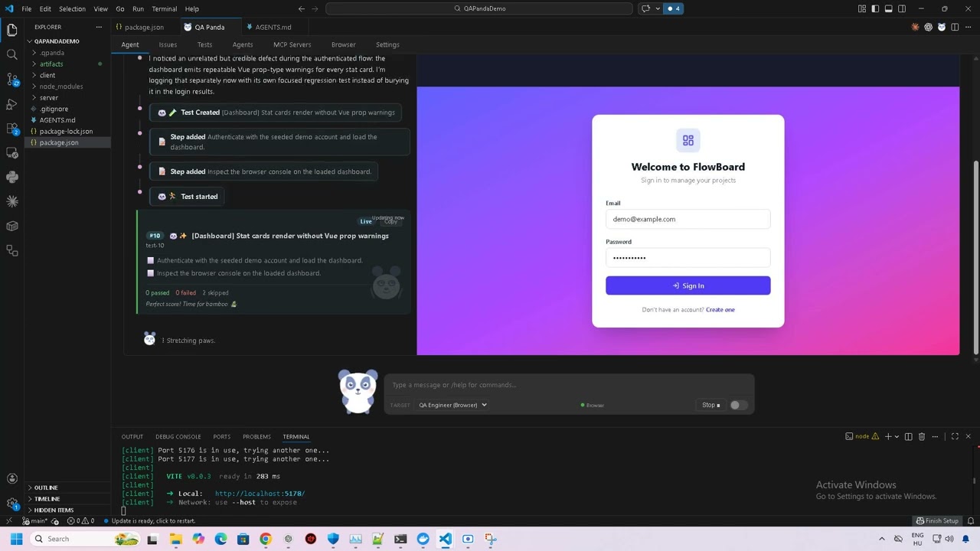Click the Password input field
The height and width of the screenshot is (551, 980).
pos(688,258)
